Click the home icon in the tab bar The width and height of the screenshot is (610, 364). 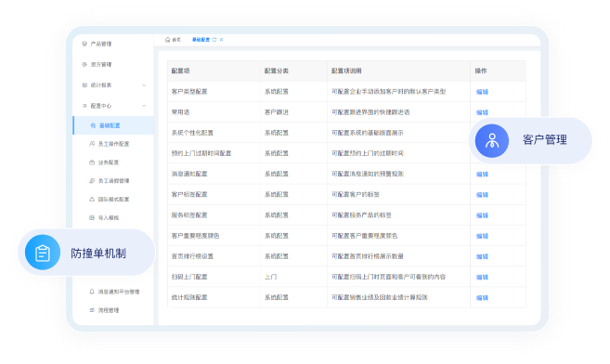[167, 40]
